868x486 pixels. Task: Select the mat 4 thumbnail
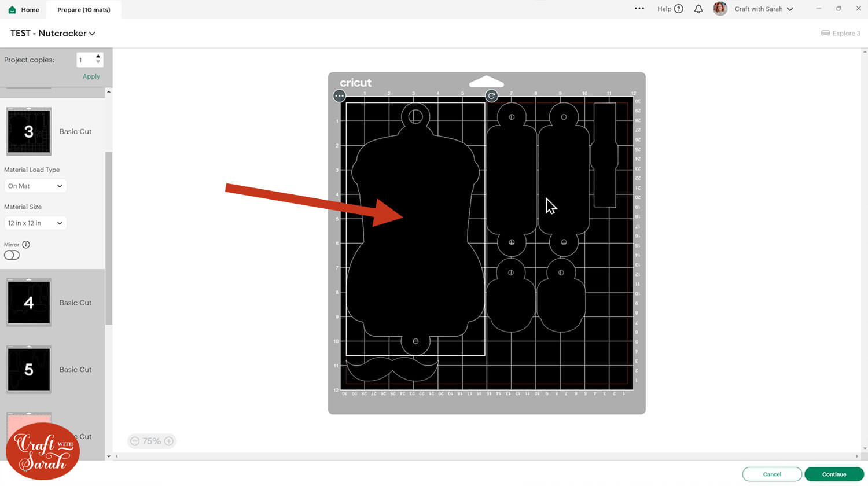pyautogui.click(x=29, y=303)
